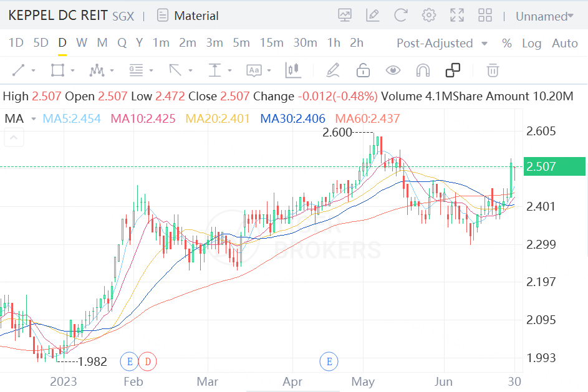Refresh the chart with reload icon
Image resolution: width=588 pixels, height=392 pixels.
[400, 16]
